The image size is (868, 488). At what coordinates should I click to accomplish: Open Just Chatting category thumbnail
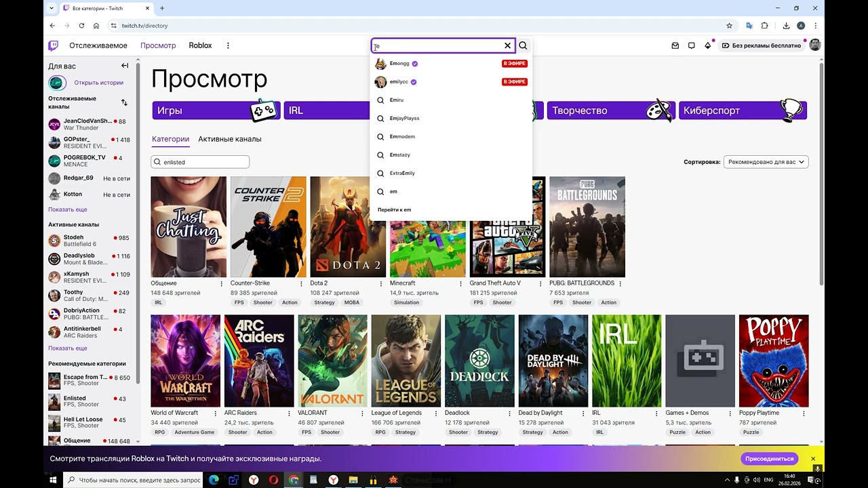189,227
